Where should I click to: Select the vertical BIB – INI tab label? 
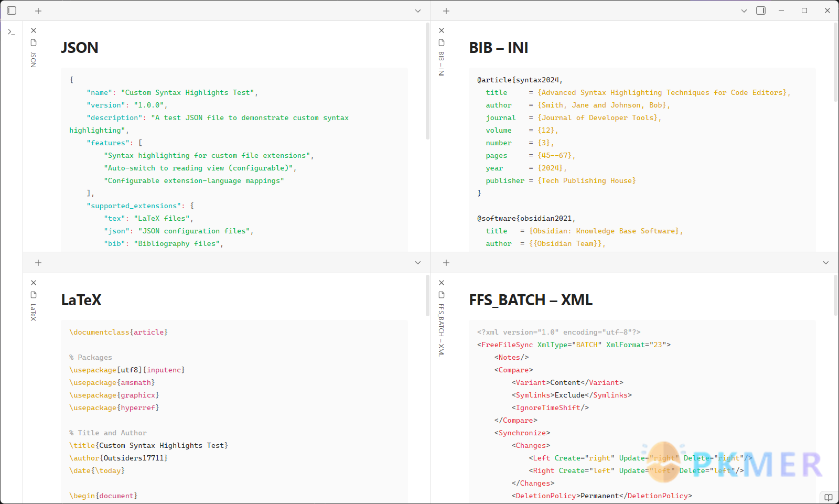click(x=442, y=64)
